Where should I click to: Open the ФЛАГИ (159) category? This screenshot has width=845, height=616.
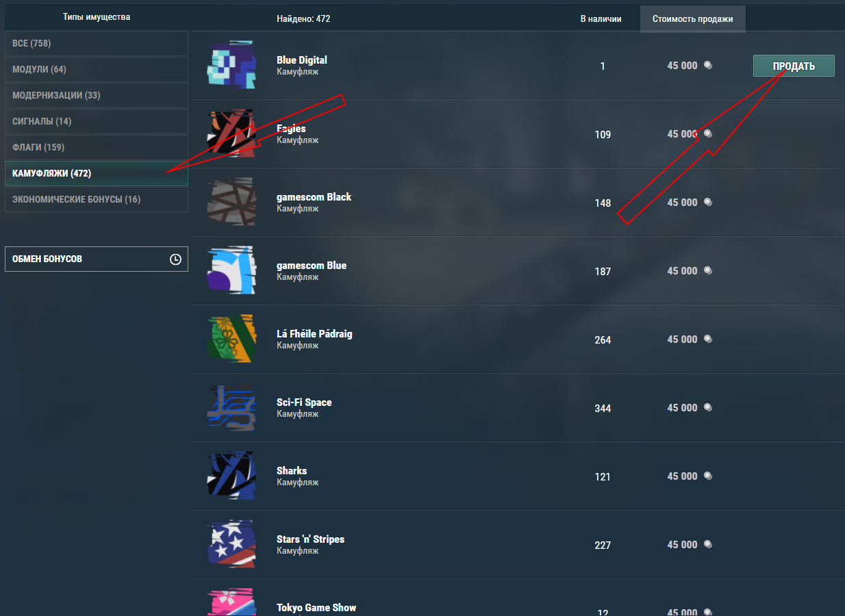coord(97,148)
